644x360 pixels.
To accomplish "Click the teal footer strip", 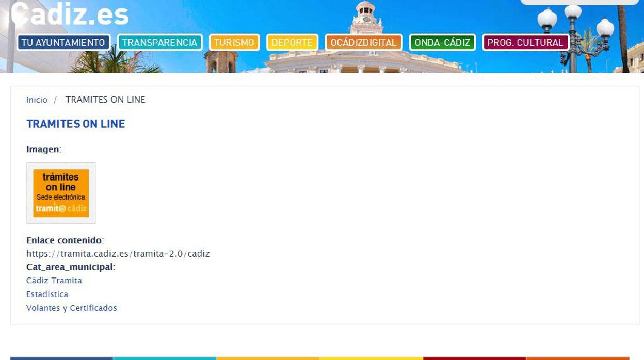I will 165,358.
